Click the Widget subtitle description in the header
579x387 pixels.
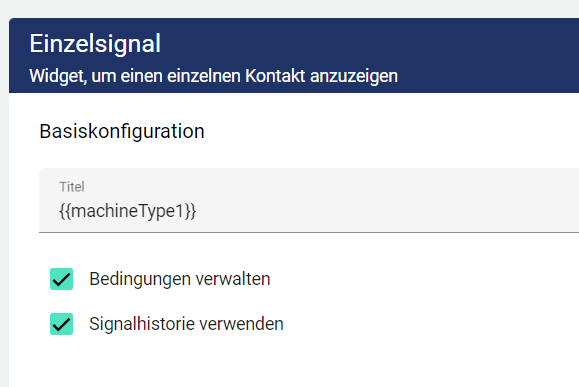click(213, 76)
